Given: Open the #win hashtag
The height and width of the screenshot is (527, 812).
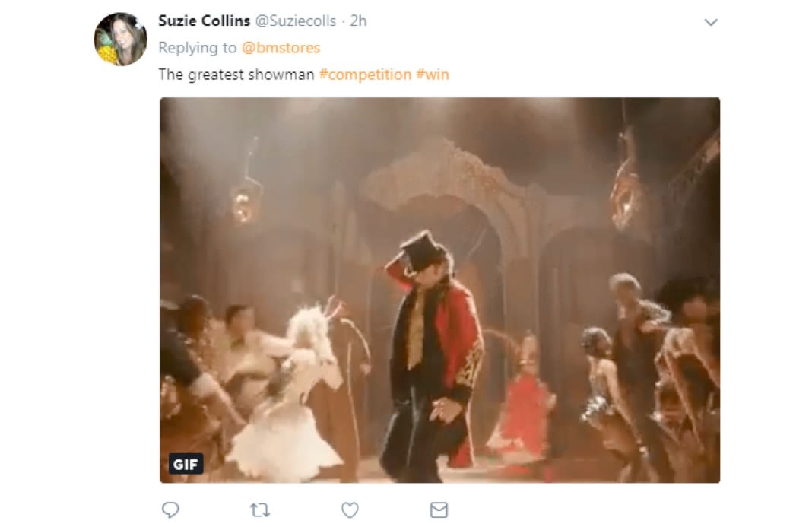Looking at the screenshot, I should (x=432, y=75).
